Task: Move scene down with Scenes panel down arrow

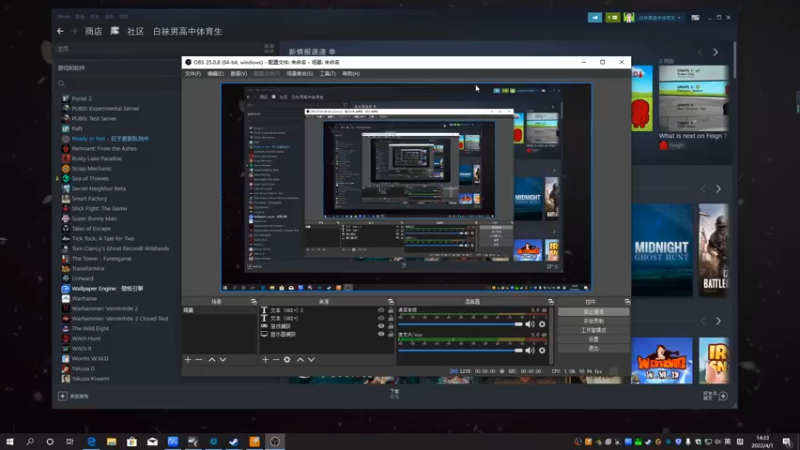Action: 223,360
